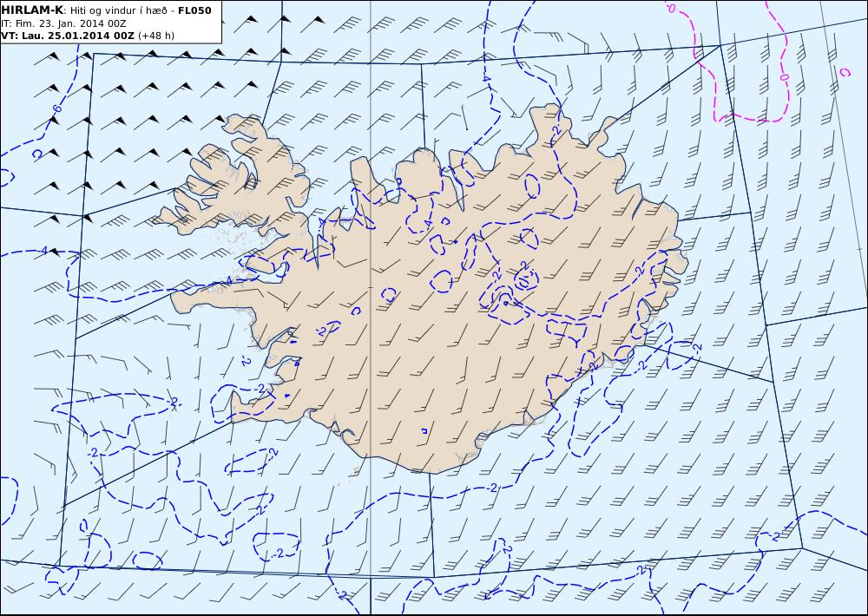Click the "VT: Lau. 25.01.2014 00Z" valid time
Viewport: 868px width, 616px height.
coord(68,36)
